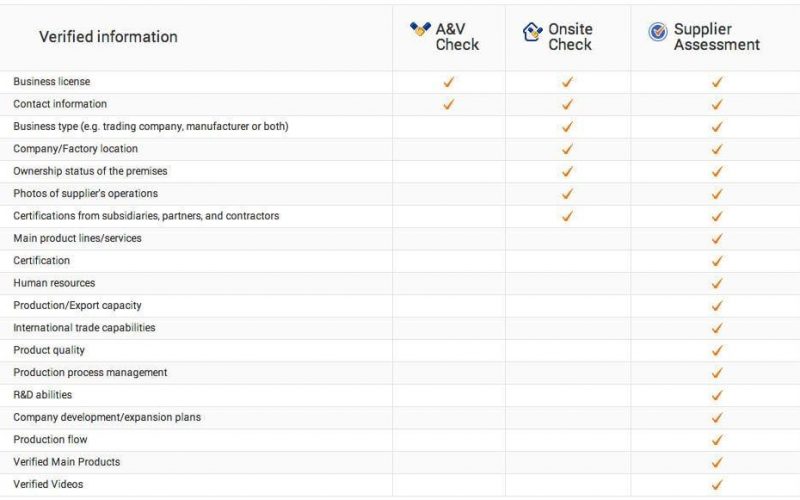Image resolution: width=800 pixels, height=500 pixels.
Task: Click Onsite Check checkmark for Contact information
Action: pos(568,104)
